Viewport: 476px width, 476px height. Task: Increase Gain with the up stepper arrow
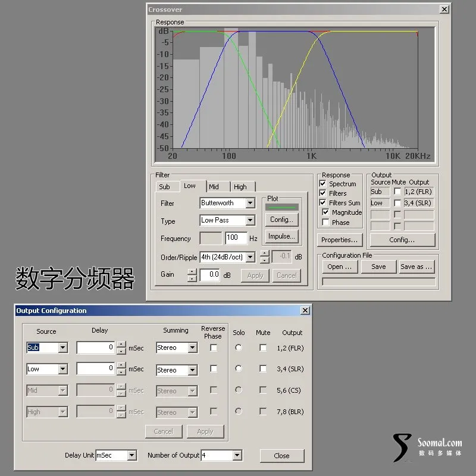coord(192,272)
